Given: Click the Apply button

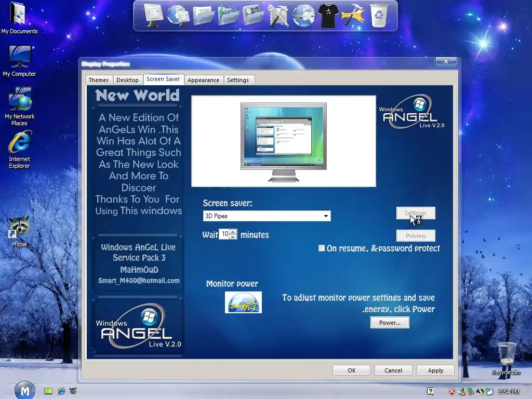Looking at the screenshot, I should pos(436,370).
